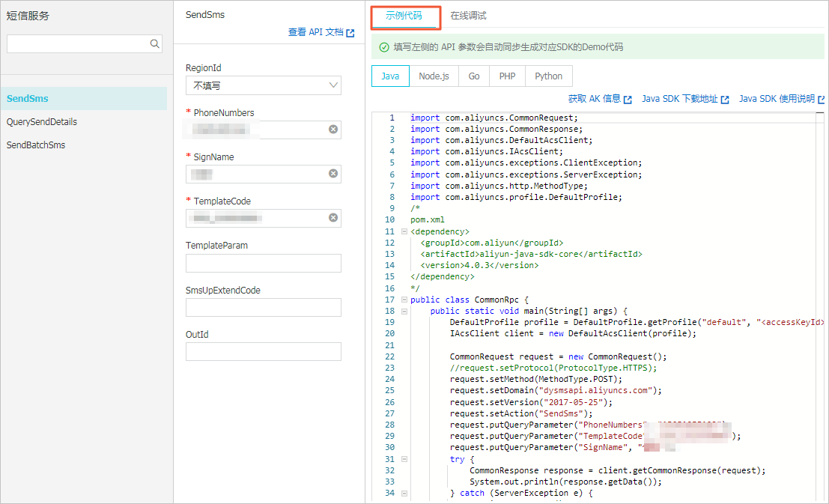Viewport: 829px width, 504px height.
Task: Click green check icon in info banner
Action: tap(384, 48)
